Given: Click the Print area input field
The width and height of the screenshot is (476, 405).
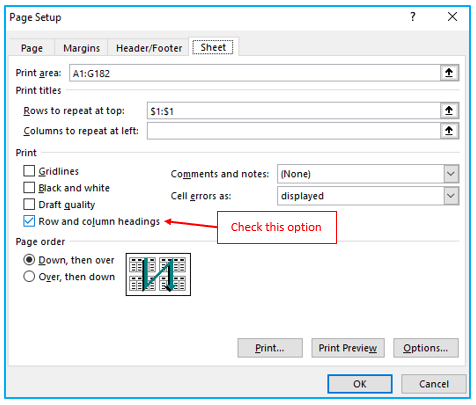Looking at the screenshot, I should [x=255, y=73].
